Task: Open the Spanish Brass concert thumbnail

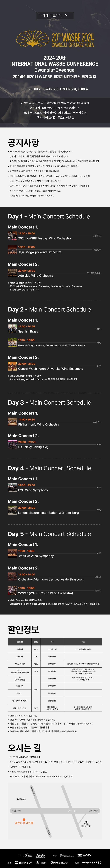Action: (12, 329)
